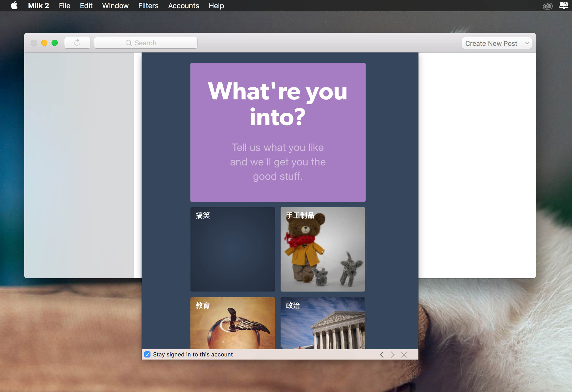The height and width of the screenshot is (392, 572).
Task: Open the Help menu
Action: tap(216, 6)
